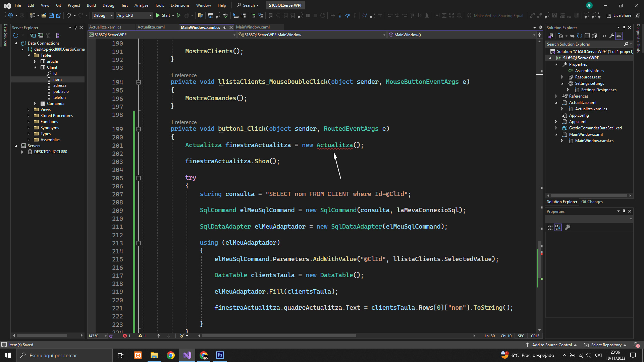The image size is (644, 362).
Task: Toggle Alphabetical sort in the Properties panel
Action: [558, 227]
